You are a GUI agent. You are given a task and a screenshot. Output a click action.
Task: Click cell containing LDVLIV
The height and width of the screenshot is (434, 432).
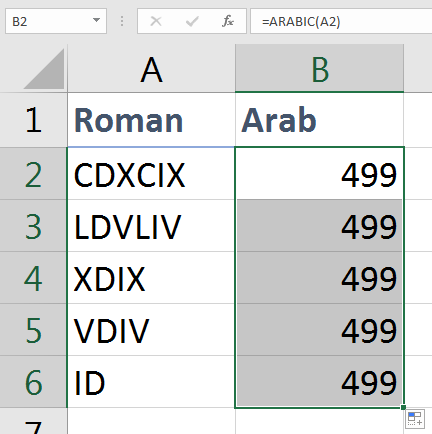(x=151, y=226)
